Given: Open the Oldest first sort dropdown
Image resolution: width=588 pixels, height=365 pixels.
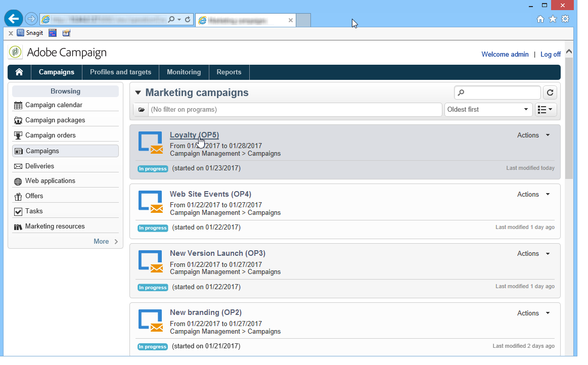Looking at the screenshot, I should coord(488,110).
